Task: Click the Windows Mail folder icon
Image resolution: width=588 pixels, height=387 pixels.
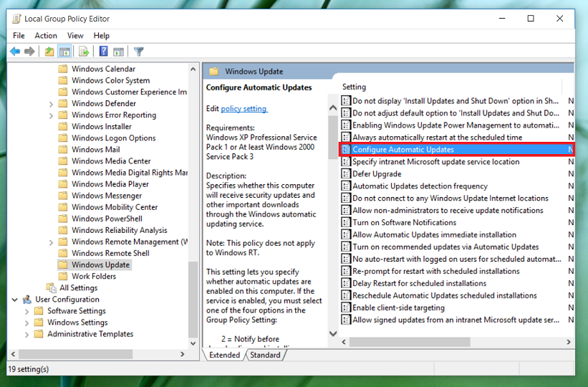Action: tap(63, 149)
